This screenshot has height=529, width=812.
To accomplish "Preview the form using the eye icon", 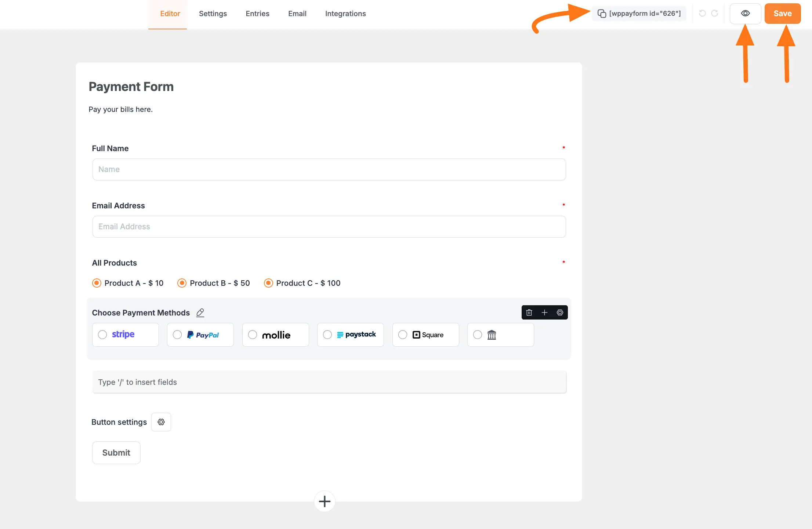I will point(745,13).
